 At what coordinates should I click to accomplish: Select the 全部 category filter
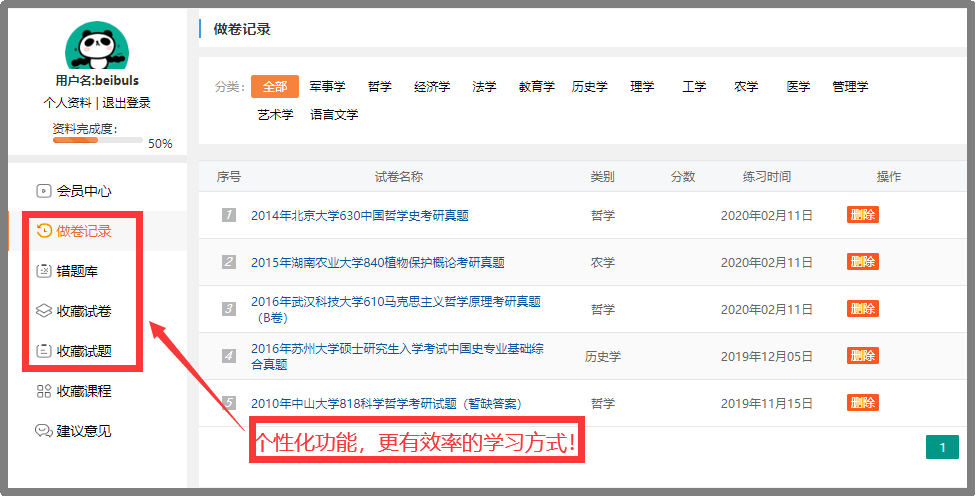(x=275, y=87)
